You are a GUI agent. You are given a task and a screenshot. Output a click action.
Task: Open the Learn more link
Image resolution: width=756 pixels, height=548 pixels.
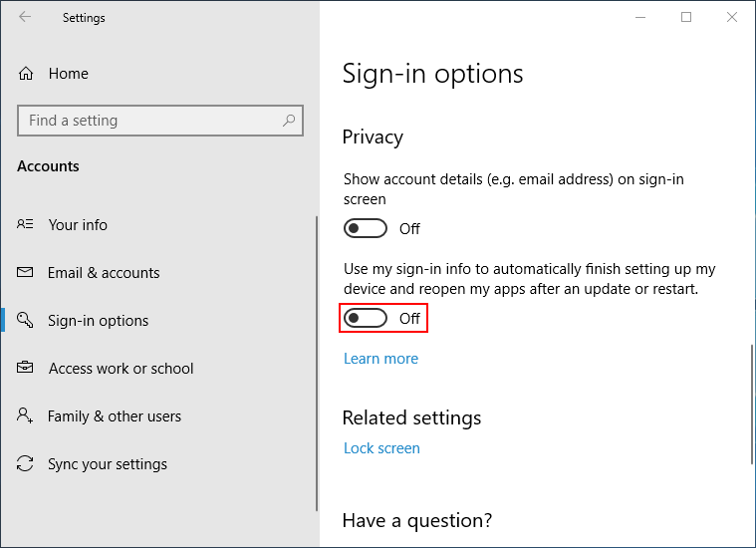[380, 359]
